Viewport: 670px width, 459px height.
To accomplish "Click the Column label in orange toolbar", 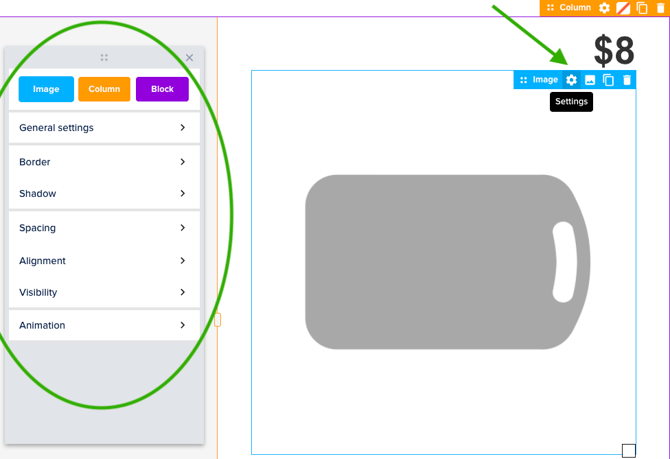I will [x=575, y=8].
